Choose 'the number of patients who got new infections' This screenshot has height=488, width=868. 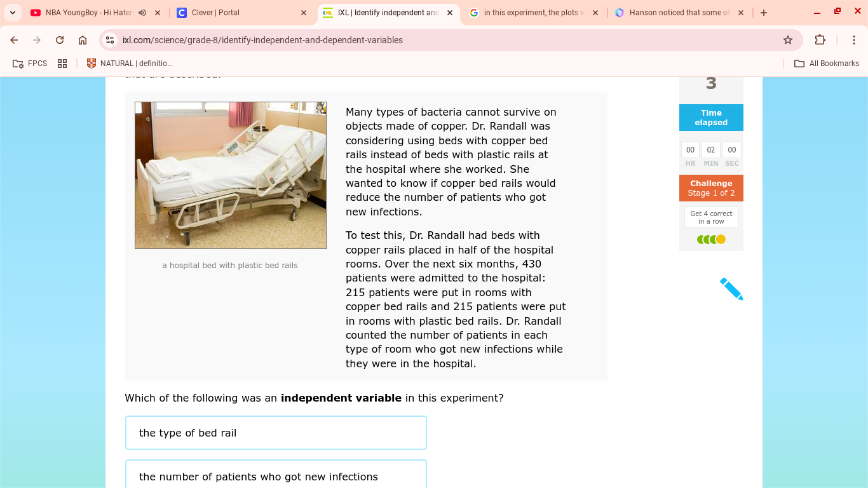tap(276, 474)
